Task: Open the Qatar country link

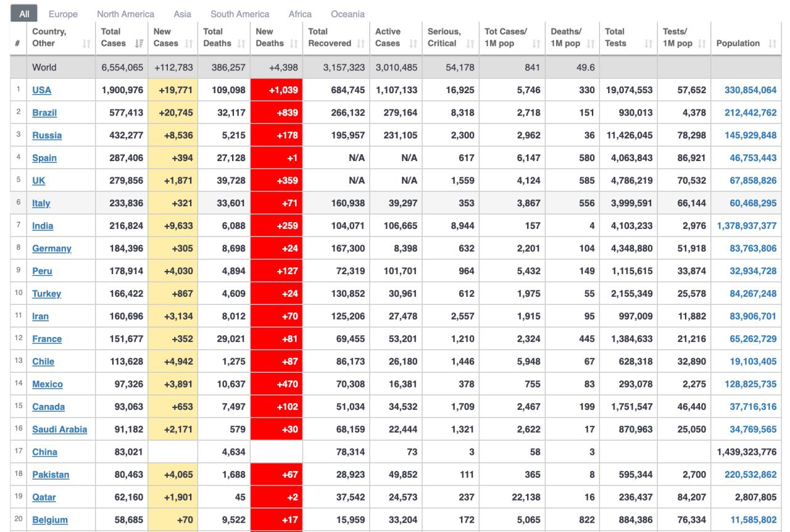Action: 44,497
